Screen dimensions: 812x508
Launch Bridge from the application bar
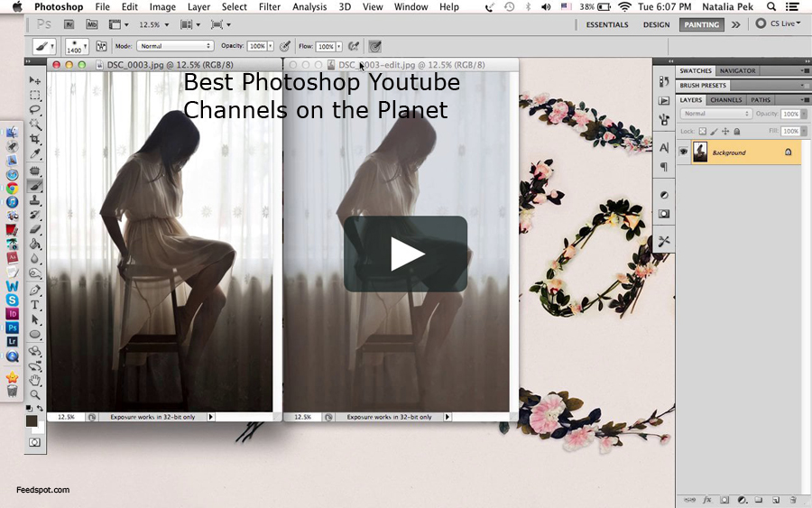(x=69, y=24)
